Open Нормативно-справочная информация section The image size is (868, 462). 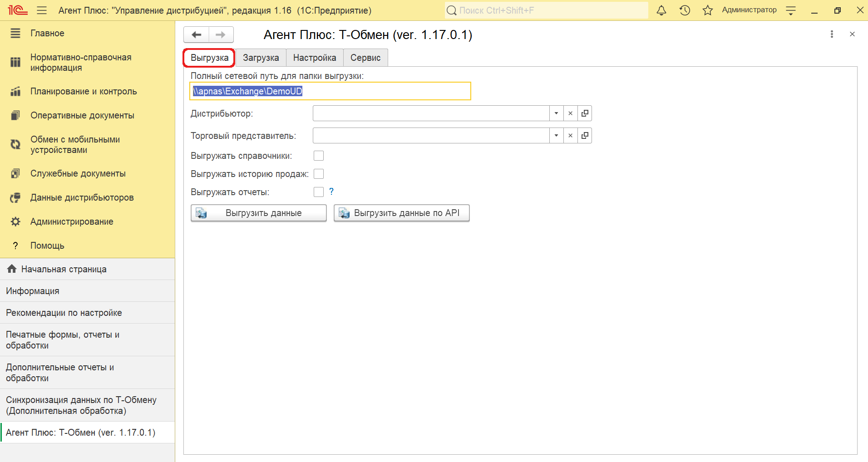tap(87, 62)
